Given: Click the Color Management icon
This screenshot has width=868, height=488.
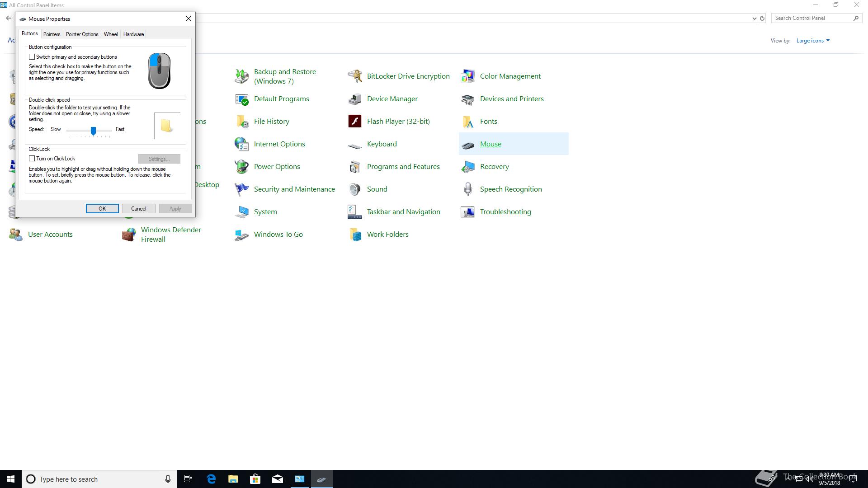Looking at the screenshot, I should pos(468,76).
